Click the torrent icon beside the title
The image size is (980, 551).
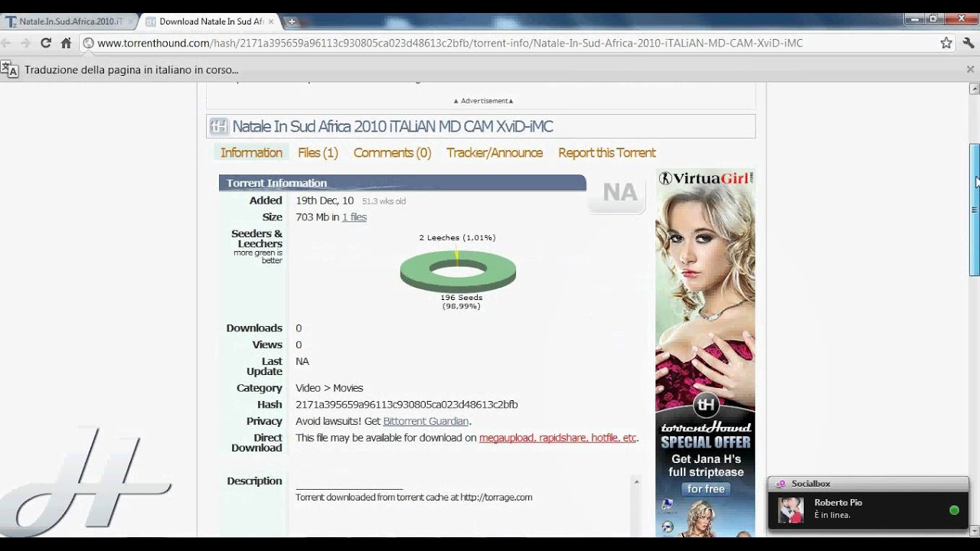point(219,126)
